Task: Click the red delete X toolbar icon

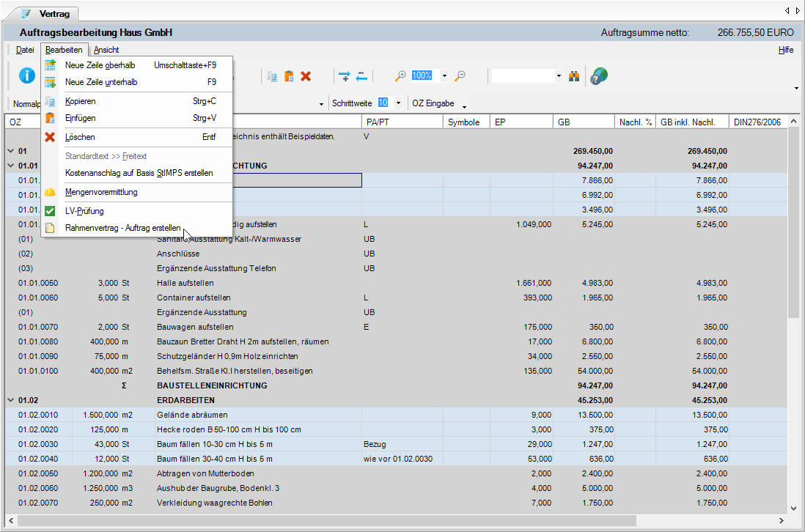Action: point(306,76)
